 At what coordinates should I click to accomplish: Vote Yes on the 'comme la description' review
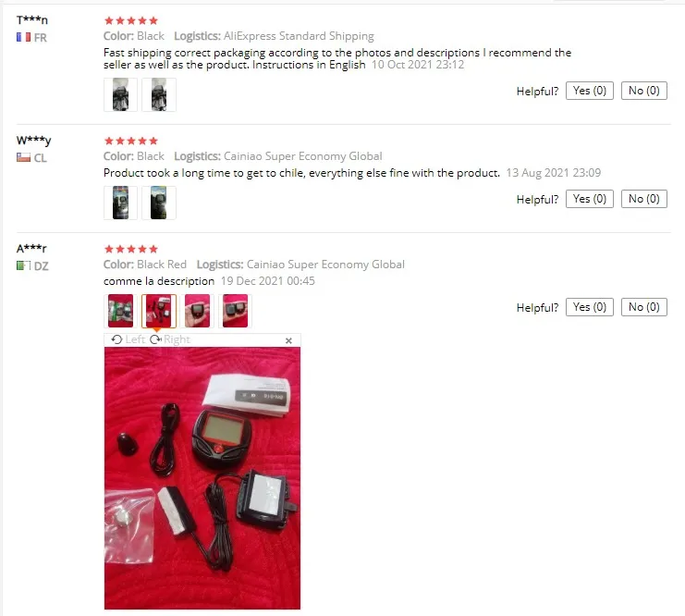590,307
